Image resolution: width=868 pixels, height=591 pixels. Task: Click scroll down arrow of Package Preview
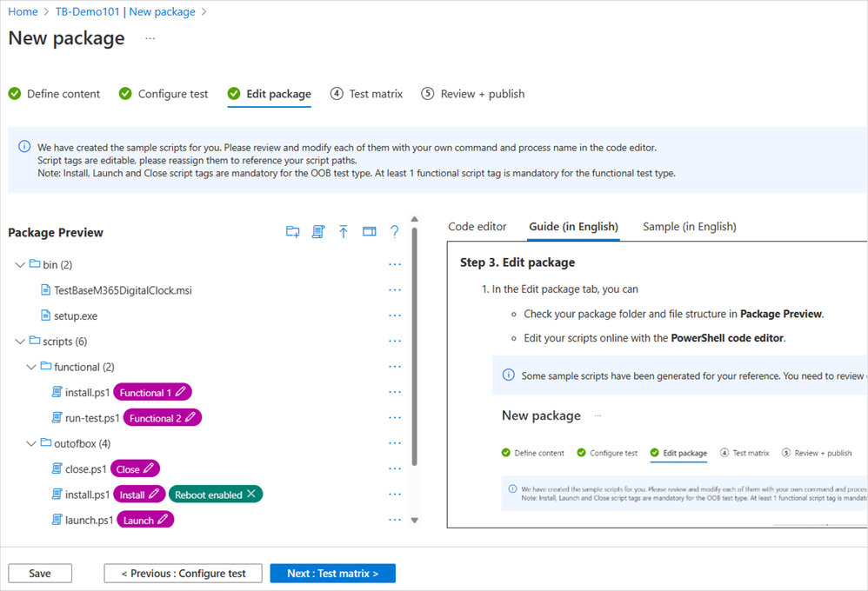(415, 521)
